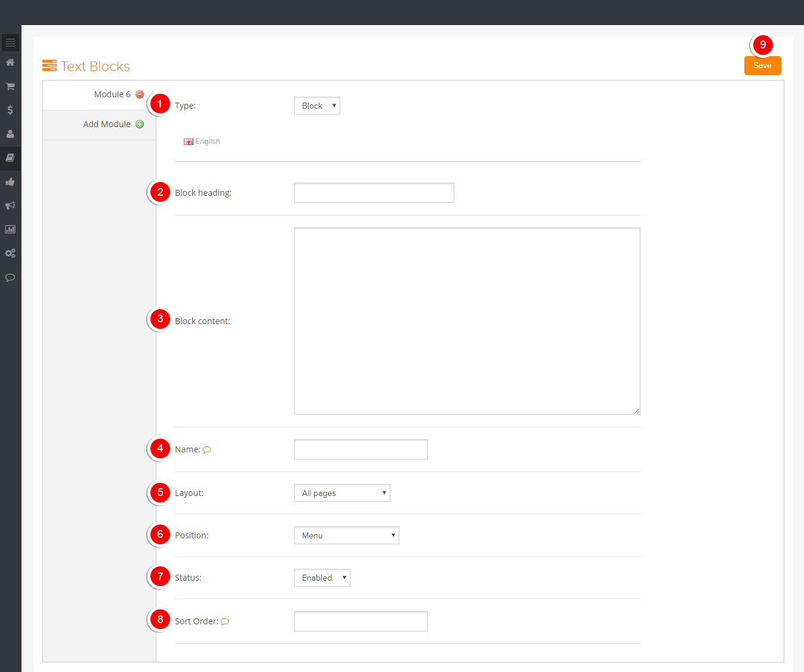Viewport: 804px width, 672px height.
Task: Open the Type dropdown showing Block
Action: pos(317,106)
